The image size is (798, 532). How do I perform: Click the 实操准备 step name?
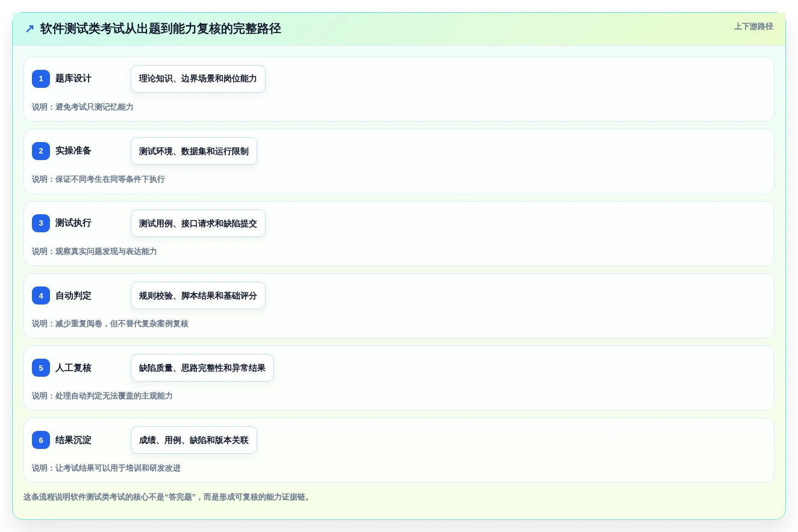point(73,151)
